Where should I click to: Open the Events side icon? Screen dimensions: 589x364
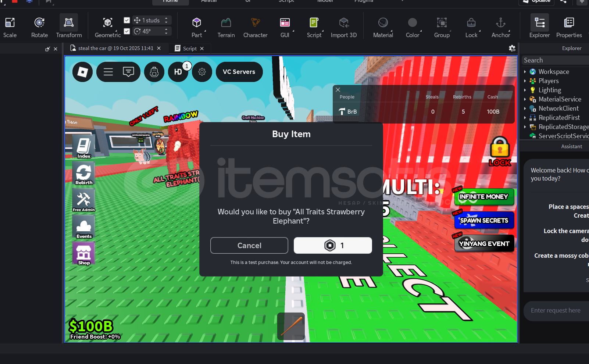[x=84, y=226]
